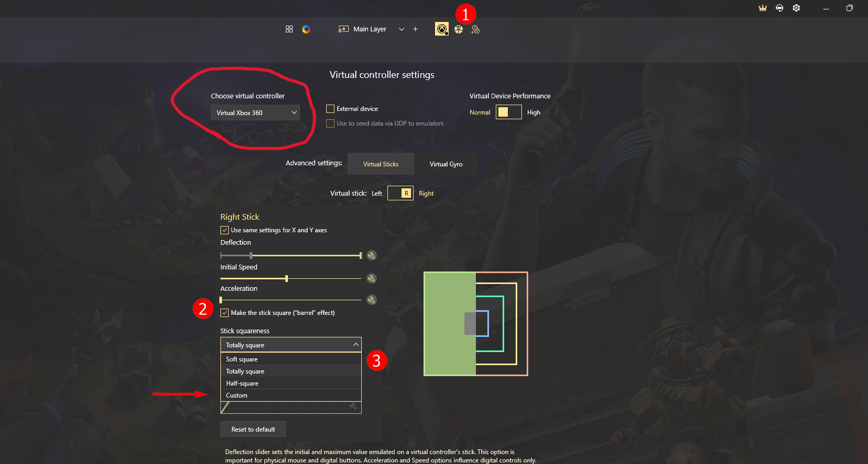Click the plus icon to add layer
Image resolution: width=868 pixels, height=464 pixels.
pos(415,29)
